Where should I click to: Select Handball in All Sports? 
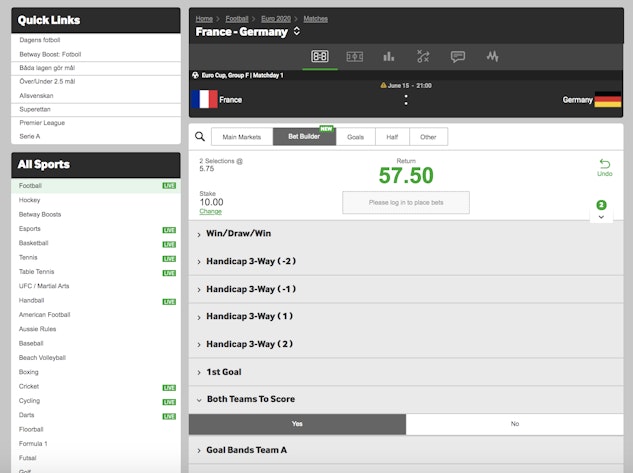(x=96, y=300)
